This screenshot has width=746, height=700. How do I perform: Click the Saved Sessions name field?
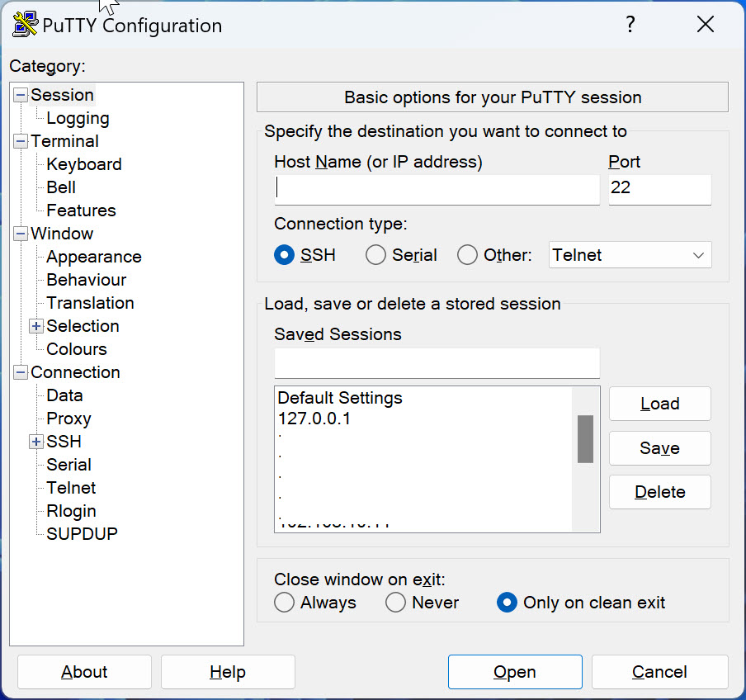[437, 363]
